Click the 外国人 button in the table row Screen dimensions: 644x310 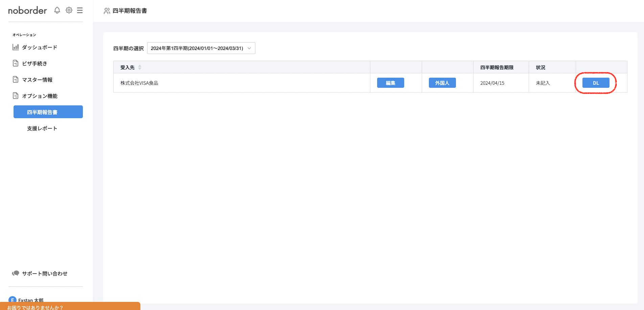coord(442,83)
